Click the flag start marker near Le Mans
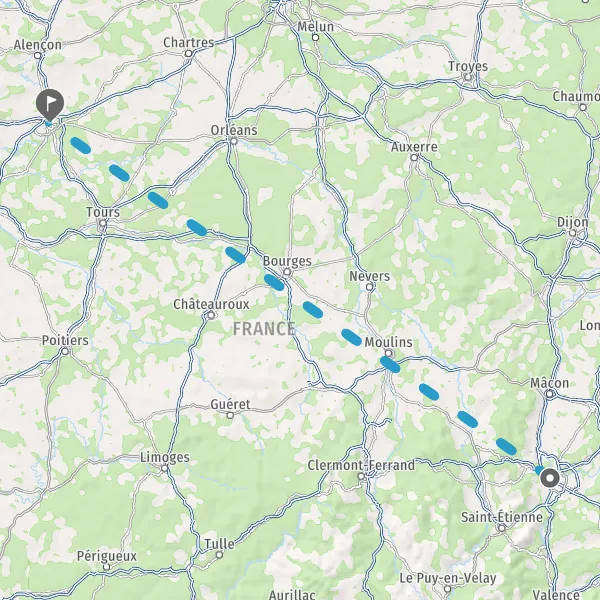This screenshot has height=600, width=600. tap(50, 104)
